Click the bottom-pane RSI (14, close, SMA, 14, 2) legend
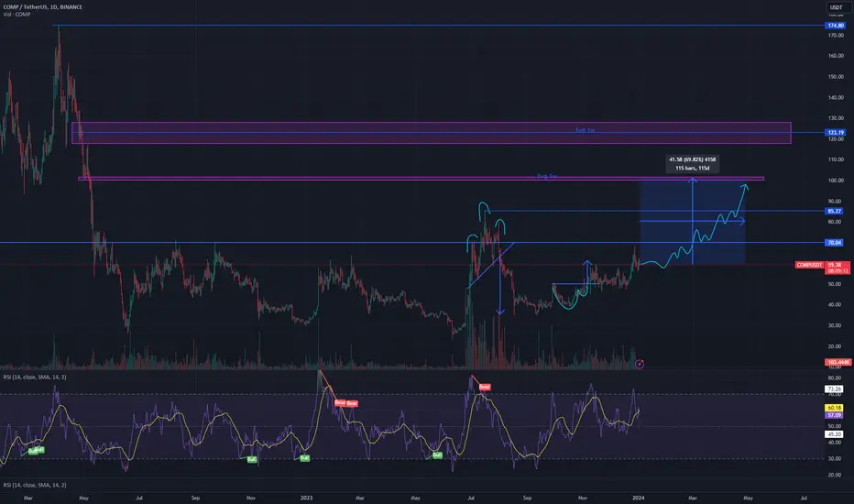 pos(35,485)
